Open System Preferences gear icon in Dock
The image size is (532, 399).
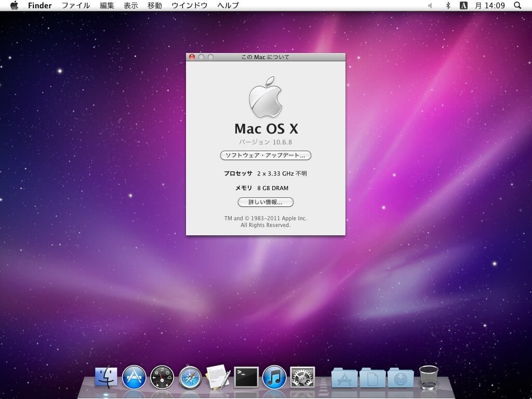pos(302,377)
